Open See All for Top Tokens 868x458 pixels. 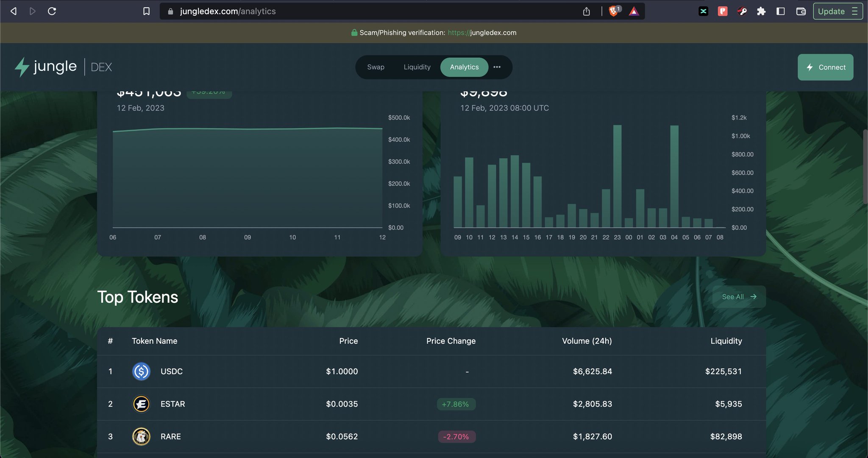coord(738,297)
